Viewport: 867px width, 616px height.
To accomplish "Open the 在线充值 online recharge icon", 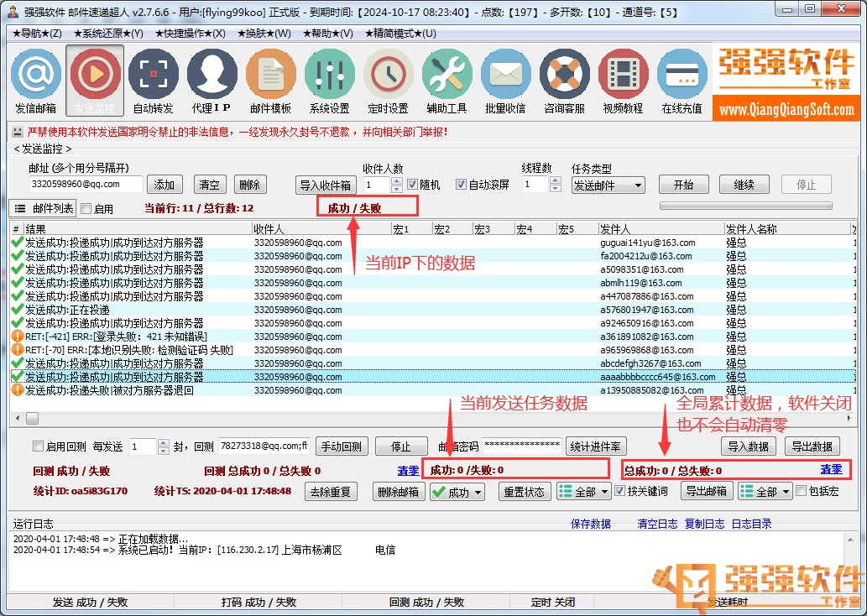I will (682, 81).
